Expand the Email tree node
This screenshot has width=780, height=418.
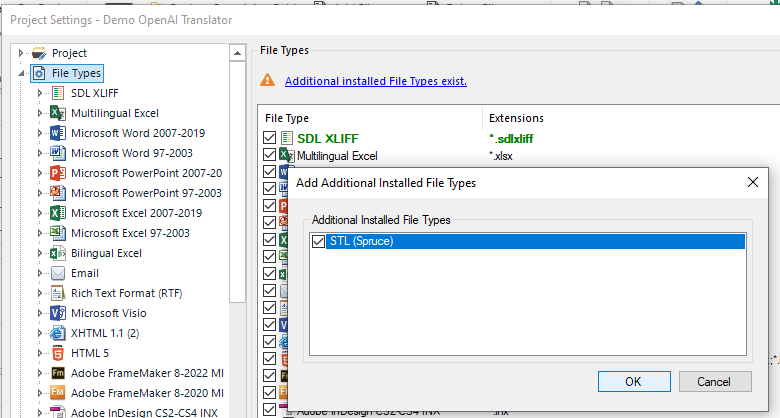tap(40, 273)
